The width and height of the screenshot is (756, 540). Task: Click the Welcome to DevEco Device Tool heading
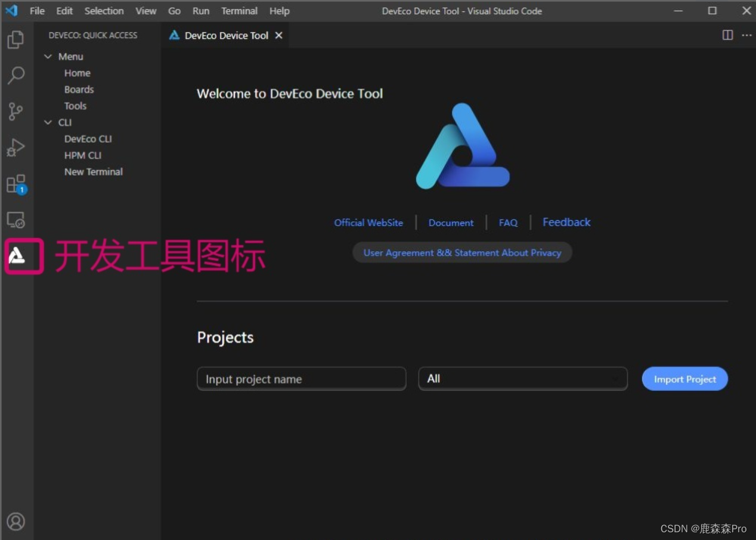pos(290,94)
